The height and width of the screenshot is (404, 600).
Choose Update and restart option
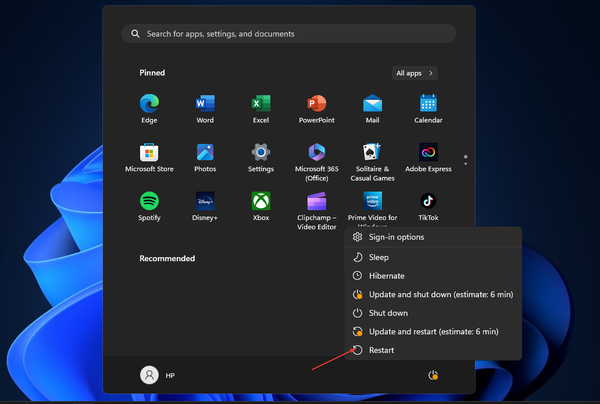[433, 332]
